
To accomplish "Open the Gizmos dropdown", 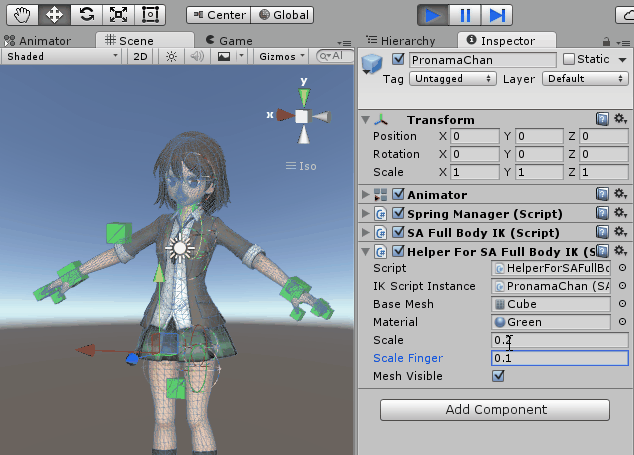I will click(x=281, y=56).
